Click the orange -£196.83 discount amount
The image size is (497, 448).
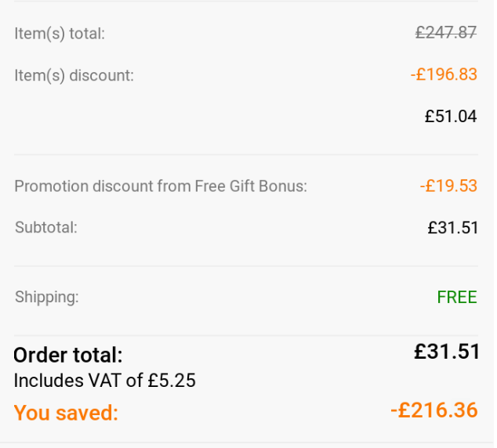[x=444, y=74]
